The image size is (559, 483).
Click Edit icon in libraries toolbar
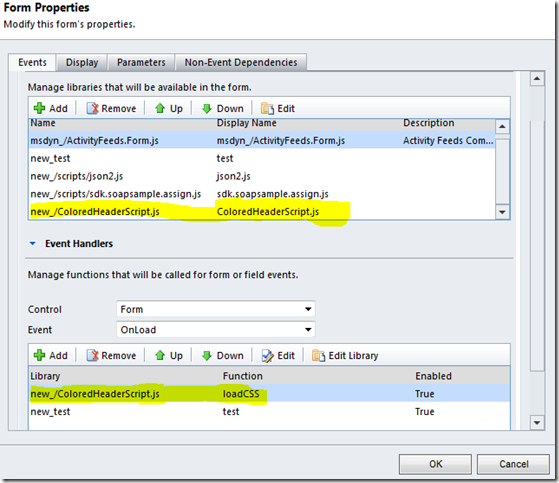click(x=267, y=108)
